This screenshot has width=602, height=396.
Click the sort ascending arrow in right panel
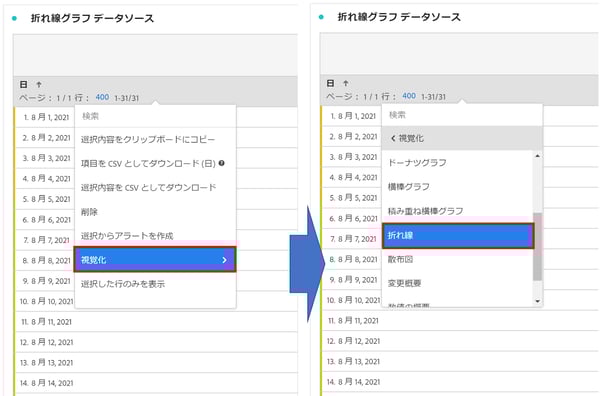click(346, 83)
